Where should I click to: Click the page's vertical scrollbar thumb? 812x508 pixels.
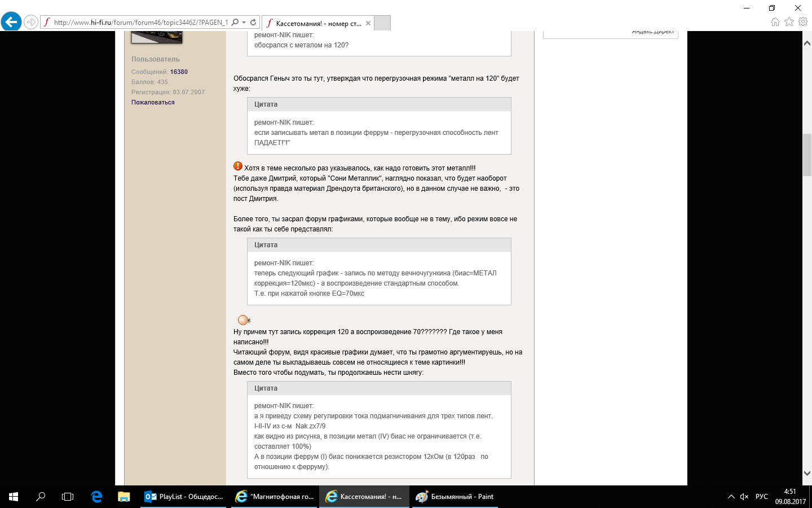pyautogui.click(x=807, y=155)
